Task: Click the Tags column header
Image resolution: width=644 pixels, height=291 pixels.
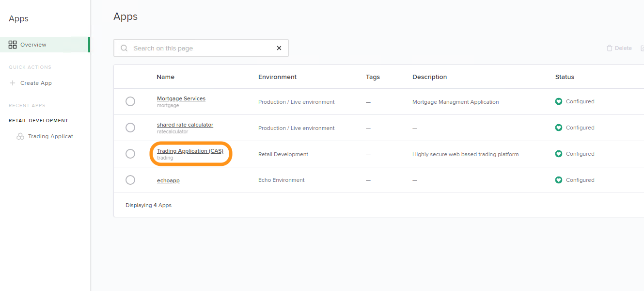Action: point(373,77)
